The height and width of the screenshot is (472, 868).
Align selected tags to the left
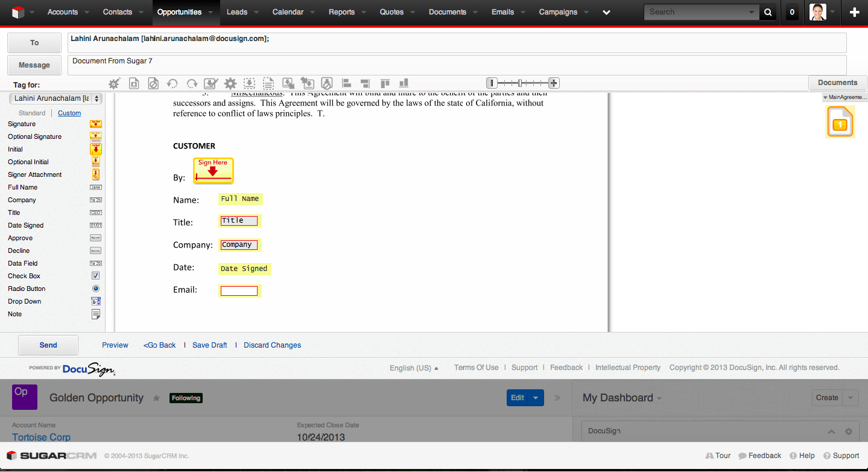pyautogui.click(x=346, y=83)
